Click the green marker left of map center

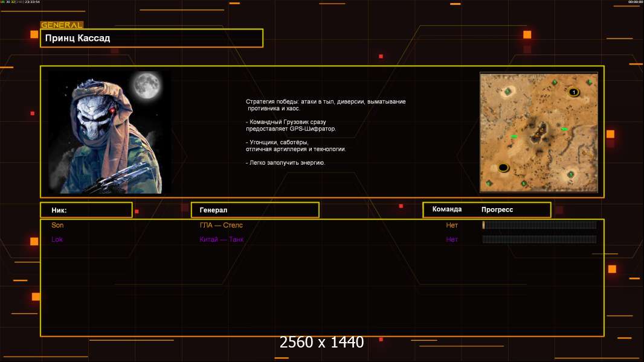click(x=514, y=137)
